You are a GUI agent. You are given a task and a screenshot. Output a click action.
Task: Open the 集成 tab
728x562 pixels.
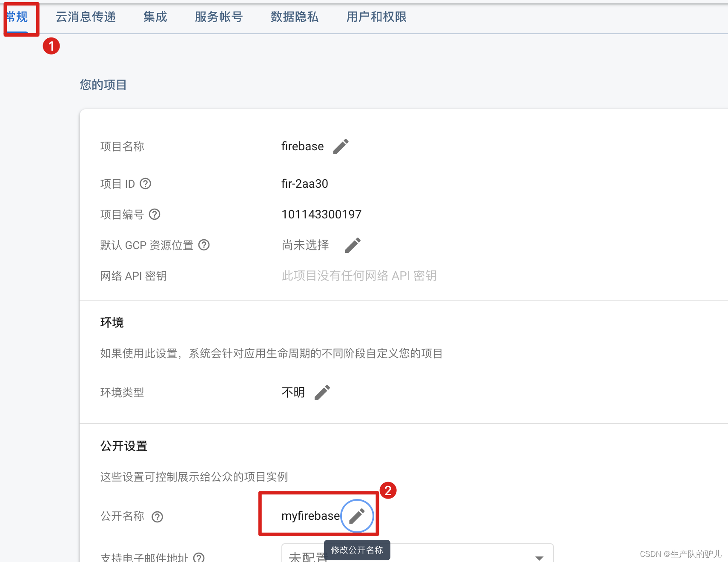point(155,17)
